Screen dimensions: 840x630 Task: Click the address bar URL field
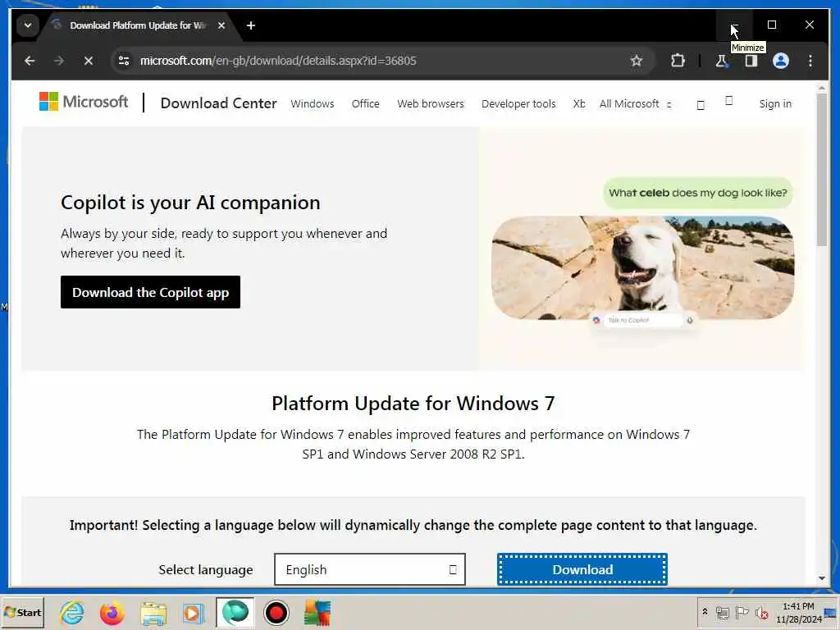pyautogui.click(x=375, y=61)
